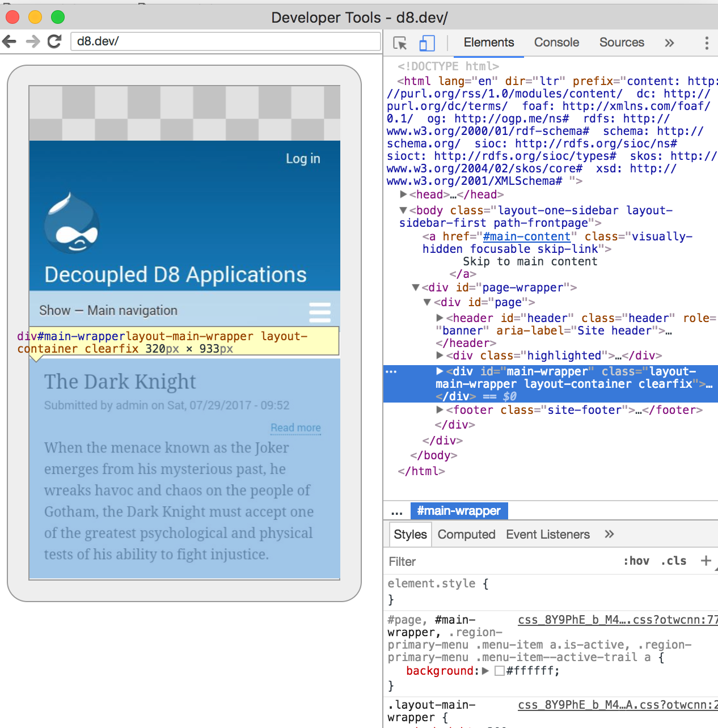The width and height of the screenshot is (718, 728).
Task: Expand the footer site-footer node
Action: (x=440, y=410)
